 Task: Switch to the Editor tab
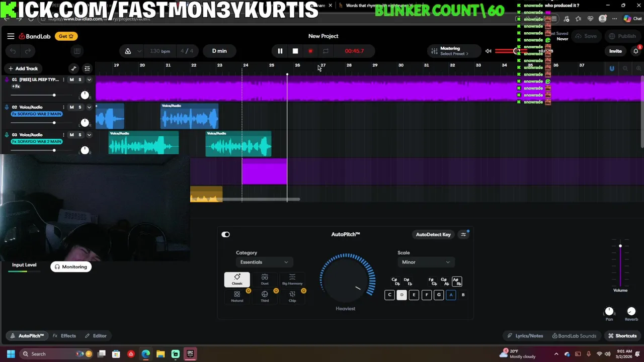[96, 336]
